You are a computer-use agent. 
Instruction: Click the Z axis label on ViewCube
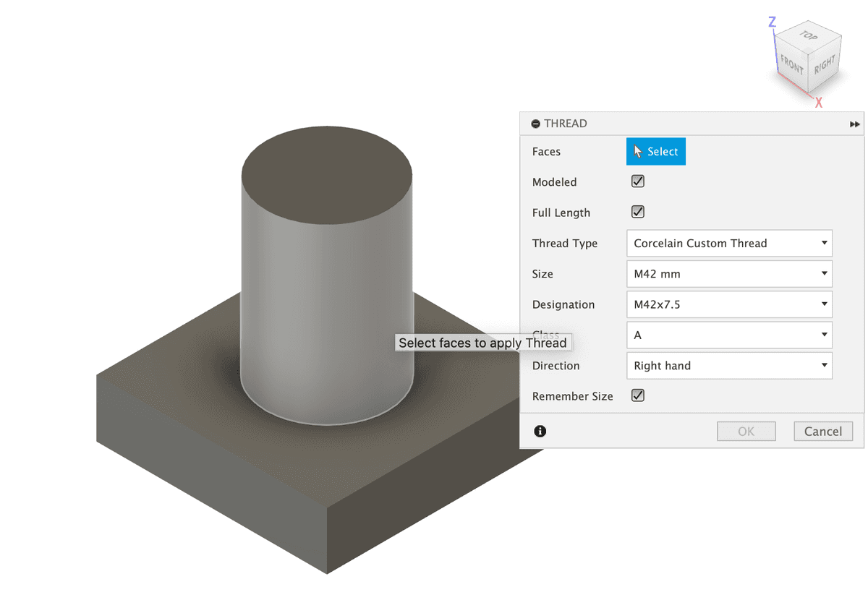772,22
